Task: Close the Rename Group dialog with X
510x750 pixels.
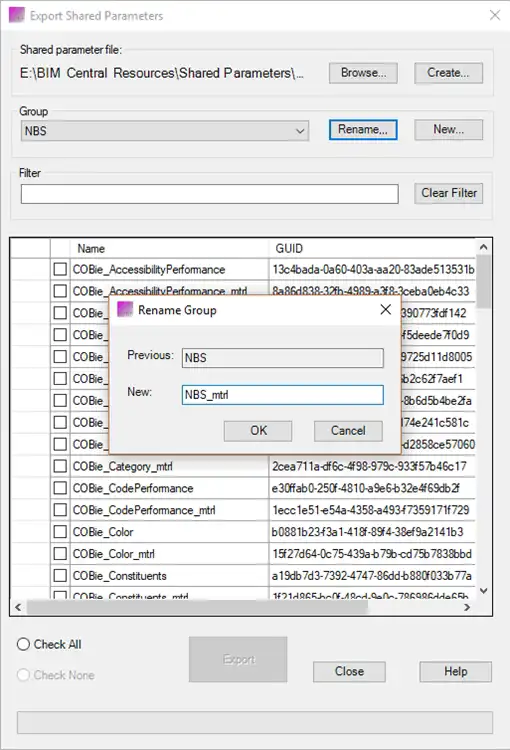Action: click(386, 310)
